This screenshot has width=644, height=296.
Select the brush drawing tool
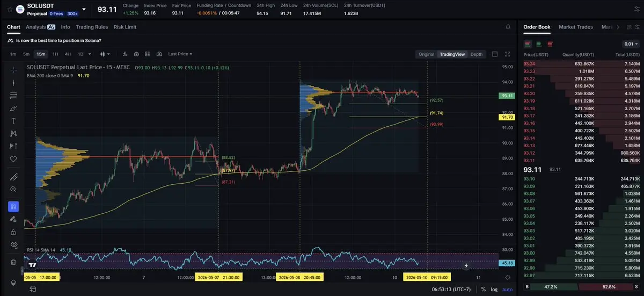[x=13, y=108]
